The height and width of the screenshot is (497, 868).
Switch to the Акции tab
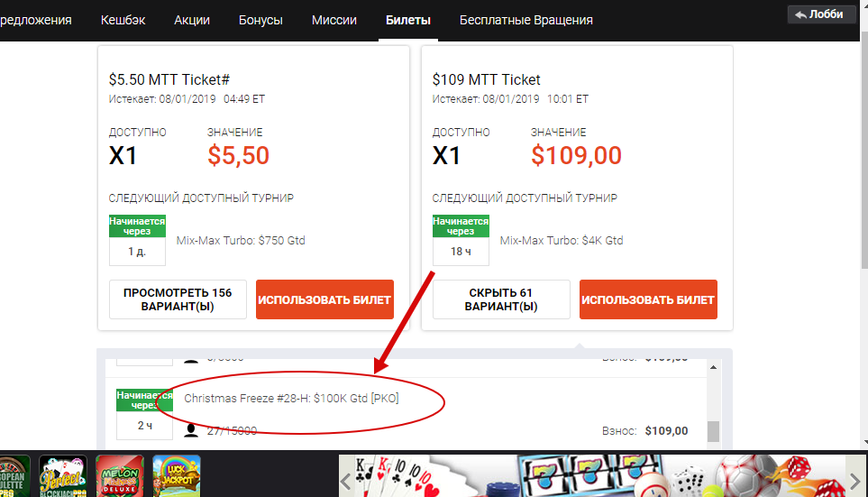point(192,20)
